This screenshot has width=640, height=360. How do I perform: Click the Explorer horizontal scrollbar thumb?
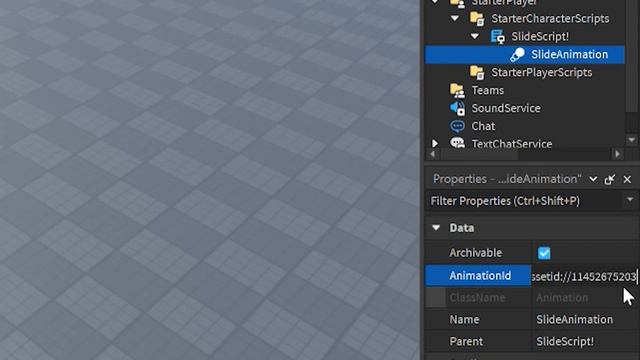[479, 155]
